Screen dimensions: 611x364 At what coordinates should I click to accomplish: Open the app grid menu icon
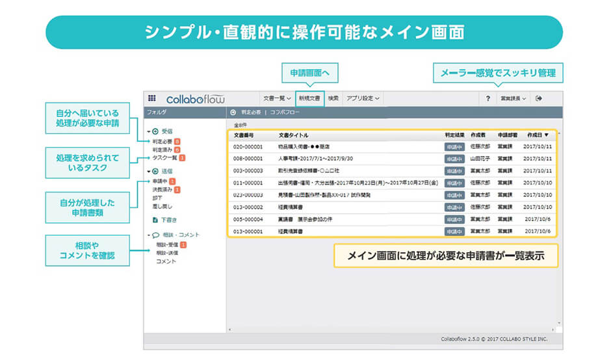(x=152, y=99)
